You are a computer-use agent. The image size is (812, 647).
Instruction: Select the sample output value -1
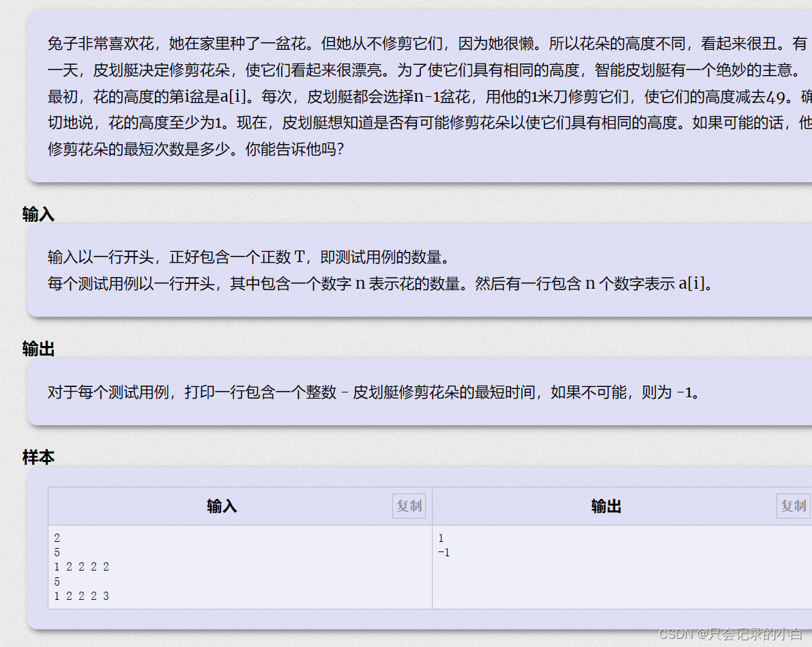pyautogui.click(x=442, y=552)
